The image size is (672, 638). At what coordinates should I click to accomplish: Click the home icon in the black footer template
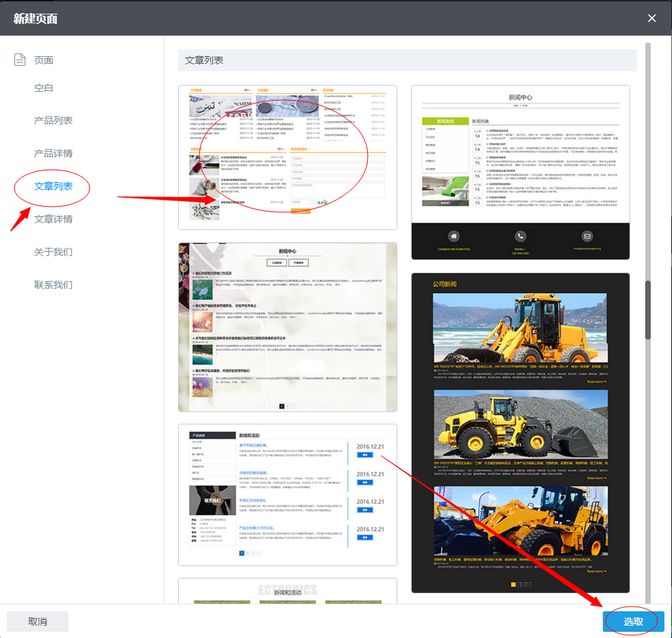(453, 235)
